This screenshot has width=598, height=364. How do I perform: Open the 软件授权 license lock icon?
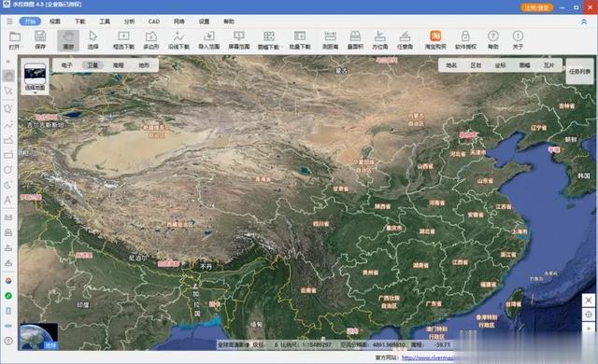(465, 40)
